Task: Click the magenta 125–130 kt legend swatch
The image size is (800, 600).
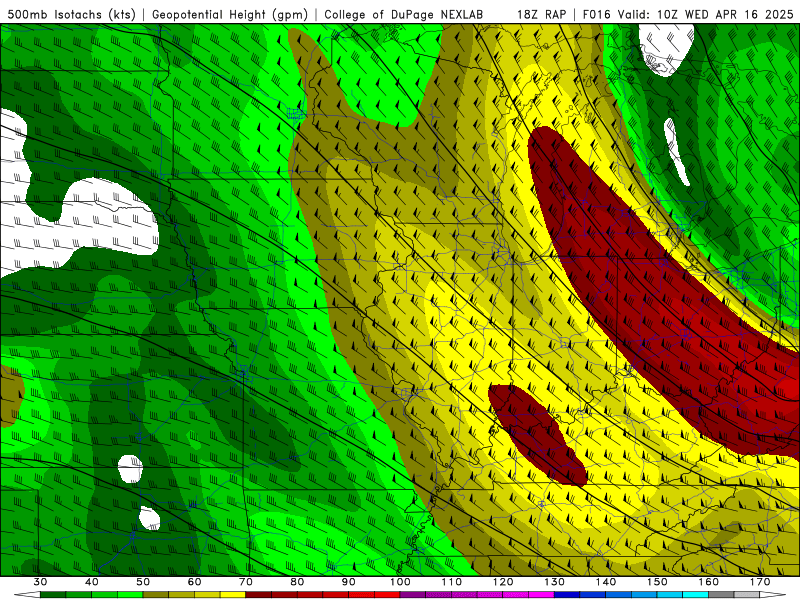Action: click(542, 595)
